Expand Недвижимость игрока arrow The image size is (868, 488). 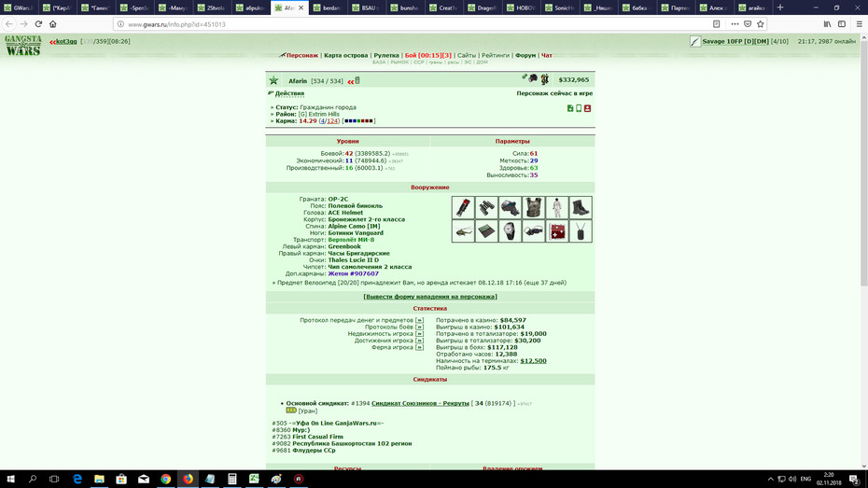point(419,334)
